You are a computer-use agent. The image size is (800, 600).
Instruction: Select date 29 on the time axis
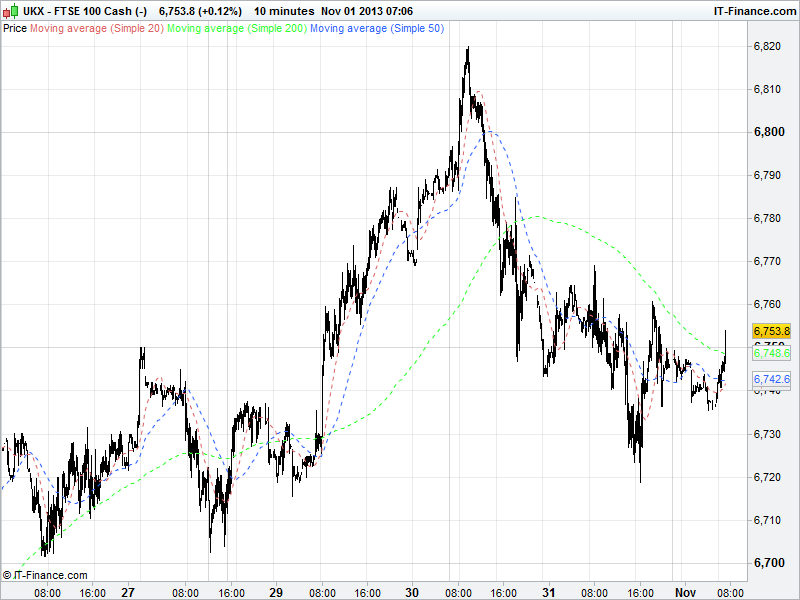(275, 592)
